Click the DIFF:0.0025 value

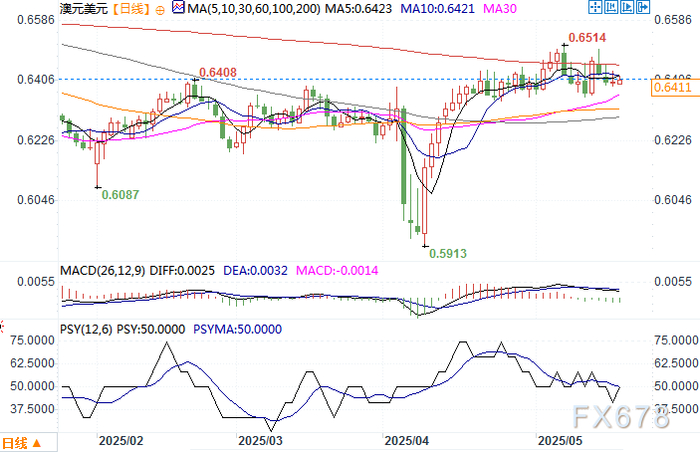pyautogui.click(x=182, y=271)
